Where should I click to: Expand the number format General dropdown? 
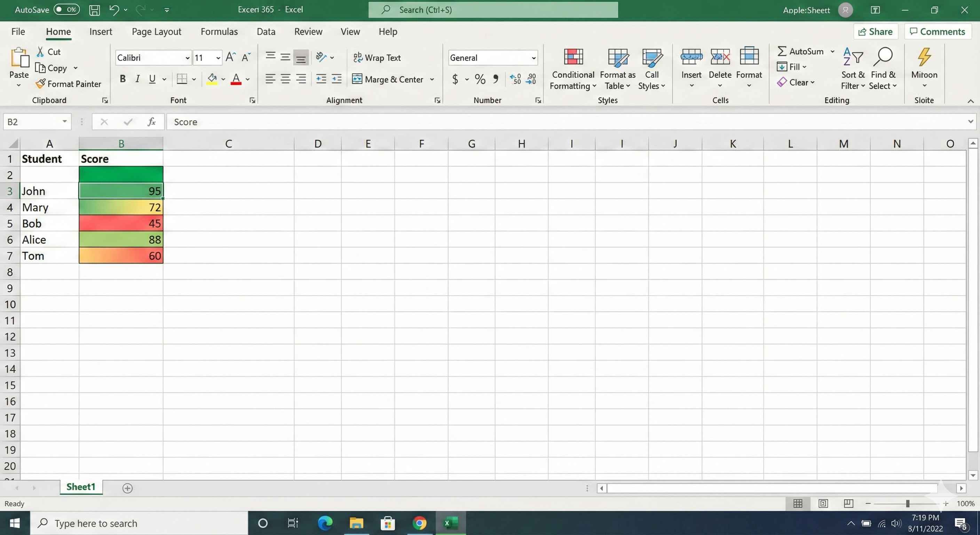coord(534,58)
